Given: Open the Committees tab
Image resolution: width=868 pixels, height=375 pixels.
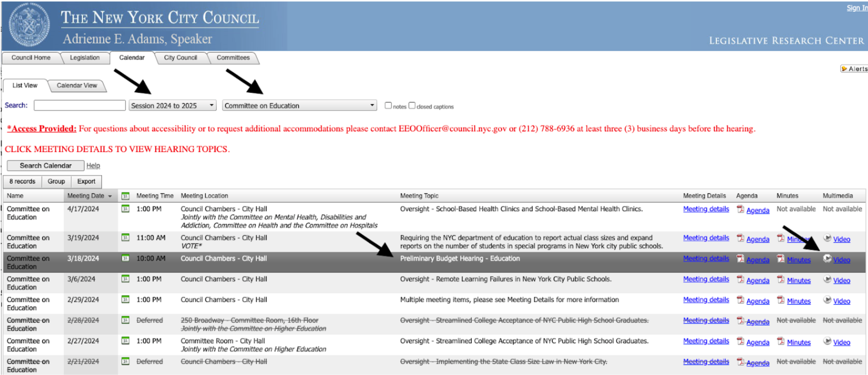Looking at the screenshot, I should click(x=233, y=58).
